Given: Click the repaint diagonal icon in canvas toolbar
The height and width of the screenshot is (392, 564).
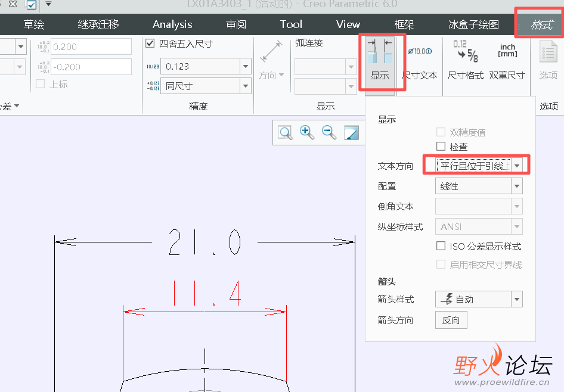Looking at the screenshot, I should [x=351, y=132].
